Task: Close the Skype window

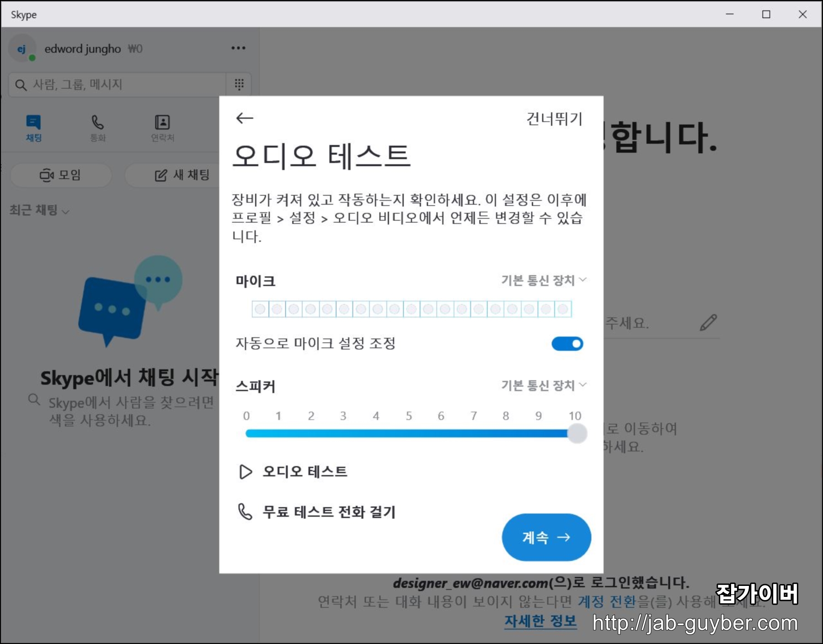Action: tap(802, 14)
